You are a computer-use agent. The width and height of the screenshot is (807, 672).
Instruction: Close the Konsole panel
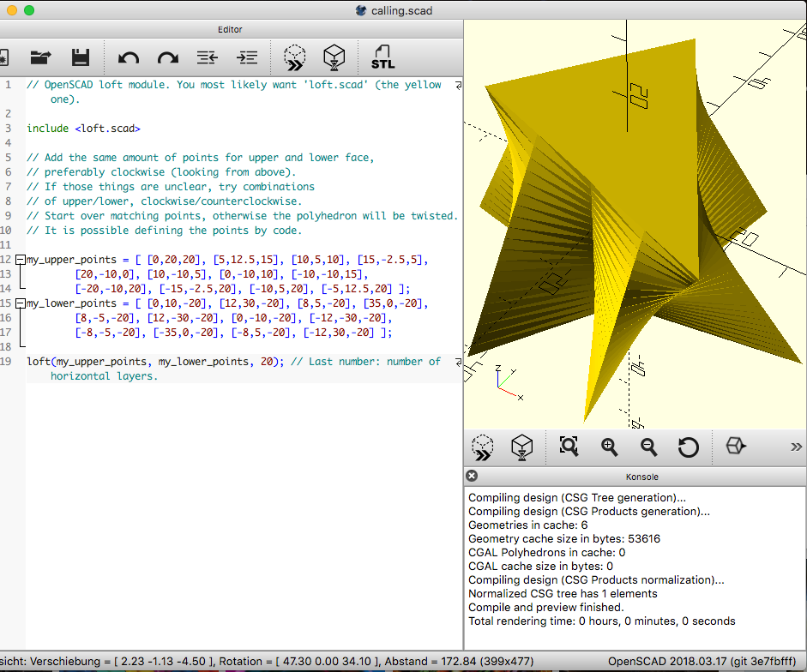click(x=472, y=476)
